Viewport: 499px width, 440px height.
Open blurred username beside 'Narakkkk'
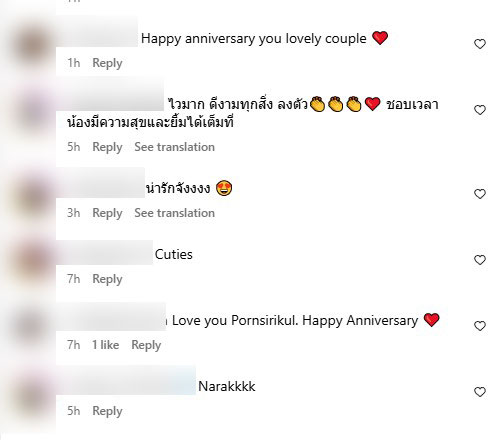click(x=126, y=380)
